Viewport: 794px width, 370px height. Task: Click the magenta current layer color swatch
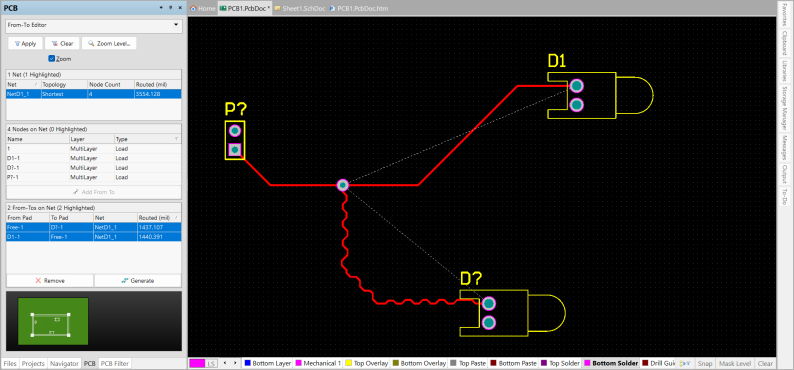pos(197,363)
